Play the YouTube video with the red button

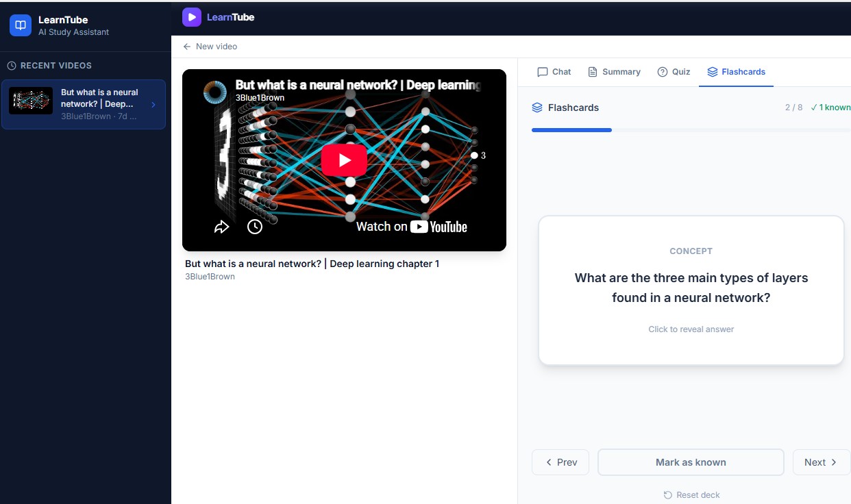pyautogui.click(x=344, y=160)
